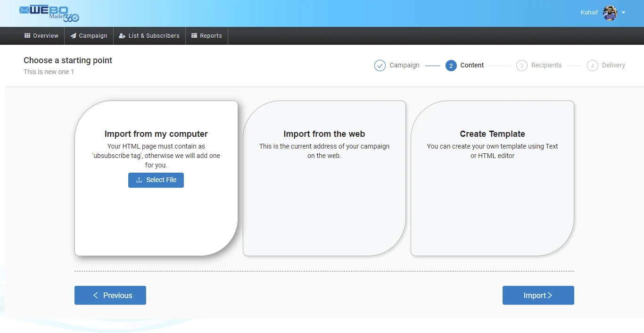The width and height of the screenshot is (644, 333).
Task: Click the Reports table icon
Action: (194, 36)
